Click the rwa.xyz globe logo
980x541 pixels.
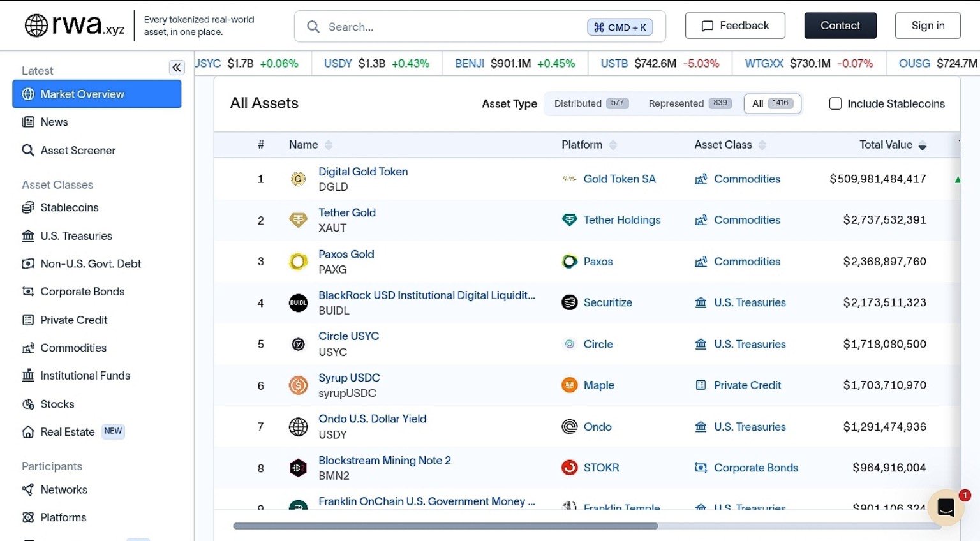36,26
